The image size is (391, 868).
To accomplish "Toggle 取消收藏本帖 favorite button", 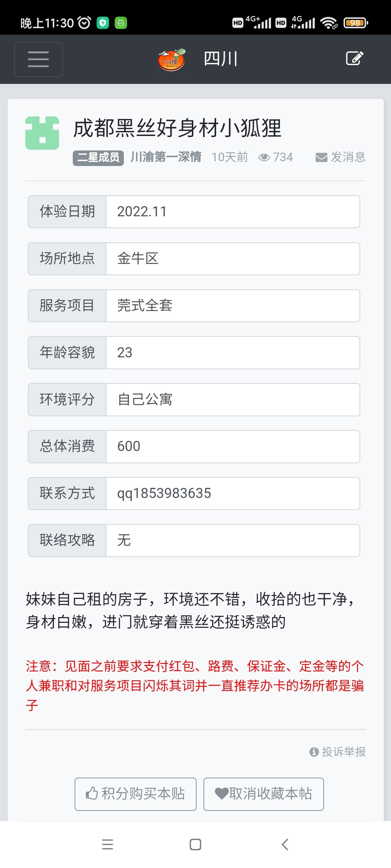I will coord(264,794).
